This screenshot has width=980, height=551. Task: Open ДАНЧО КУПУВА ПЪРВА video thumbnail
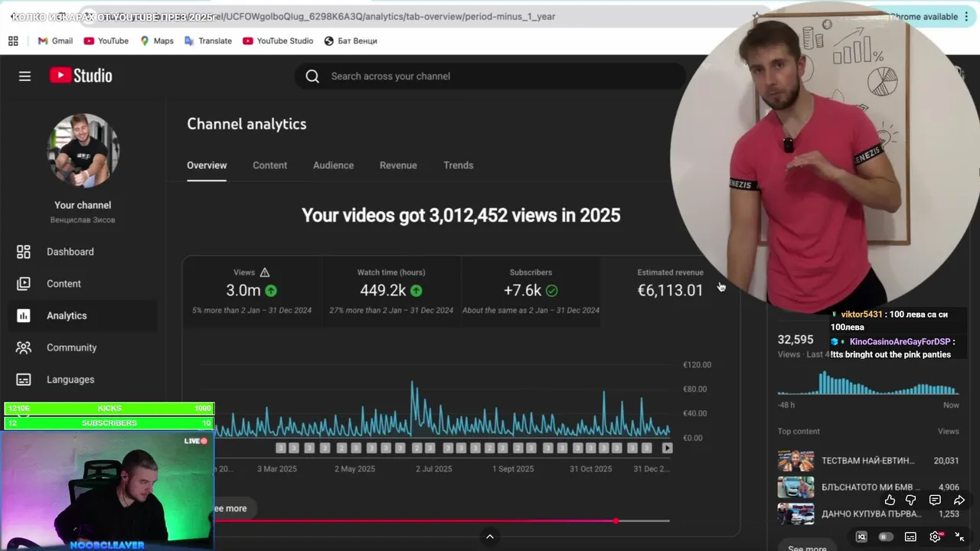click(795, 514)
